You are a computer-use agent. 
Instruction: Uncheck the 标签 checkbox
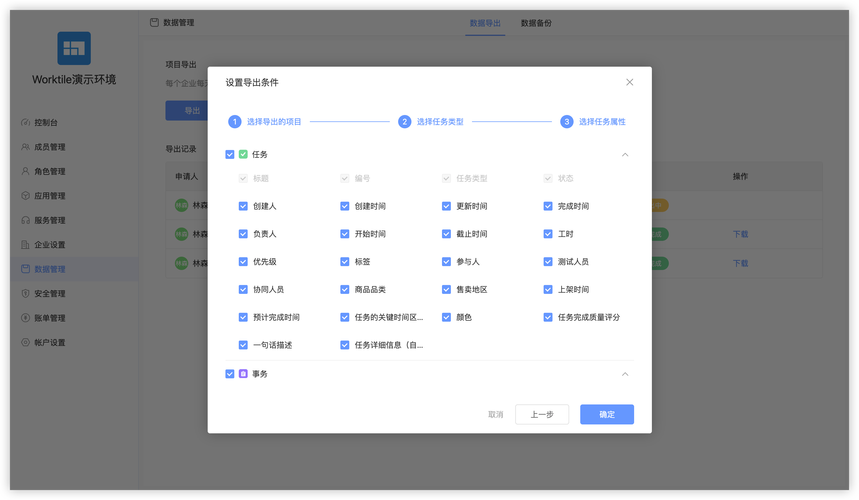345,262
